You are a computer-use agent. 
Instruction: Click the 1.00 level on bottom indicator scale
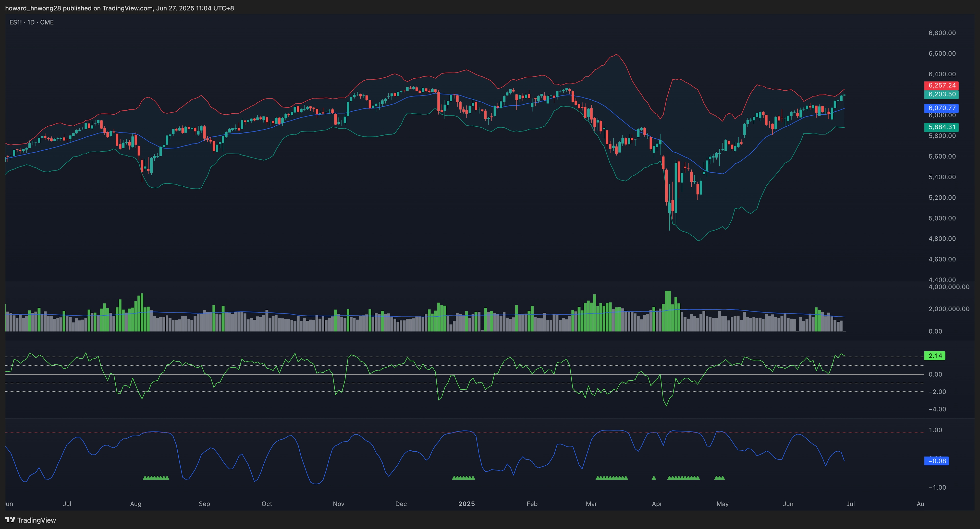point(936,430)
